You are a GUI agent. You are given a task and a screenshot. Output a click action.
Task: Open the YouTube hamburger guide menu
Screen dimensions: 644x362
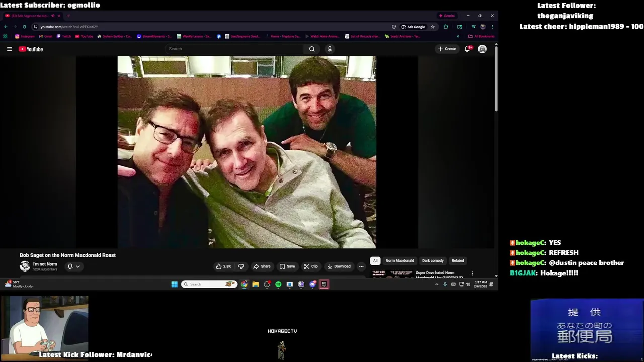pos(9,49)
